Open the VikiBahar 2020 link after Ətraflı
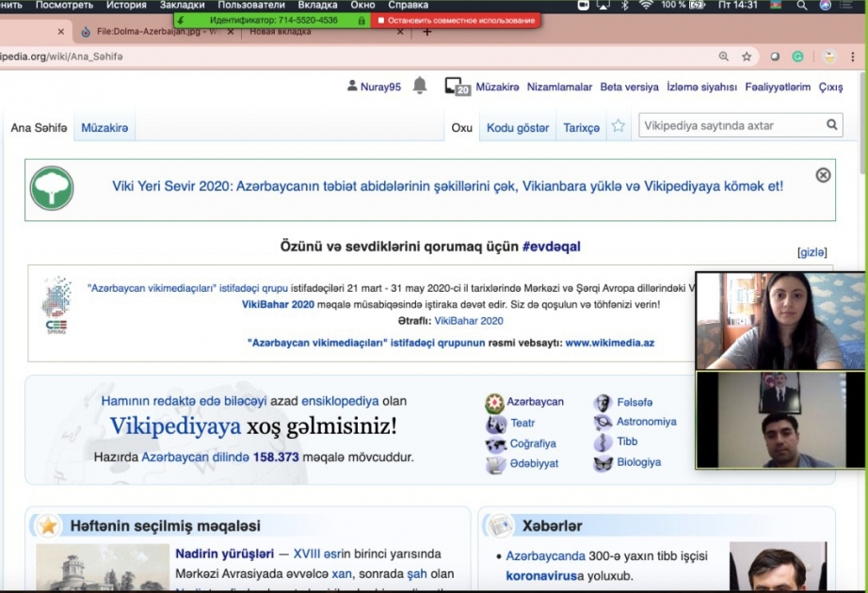868x593 pixels. [469, 321]
